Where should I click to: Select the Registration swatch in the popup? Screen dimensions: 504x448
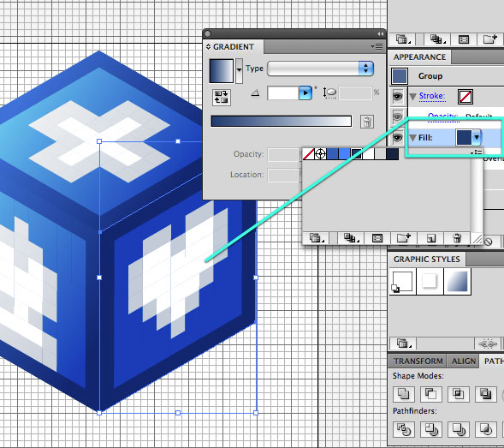pyautogui.click(x=320, y=154)
